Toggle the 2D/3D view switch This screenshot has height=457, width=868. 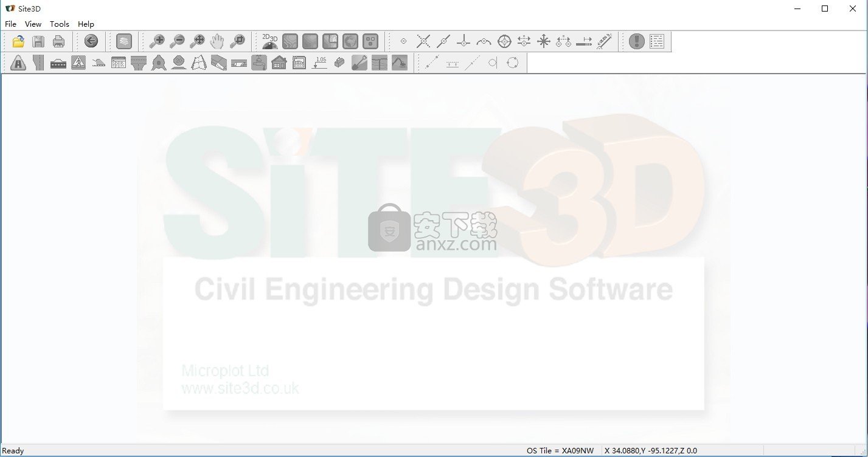pyautogui.click(x=269, y=41)
